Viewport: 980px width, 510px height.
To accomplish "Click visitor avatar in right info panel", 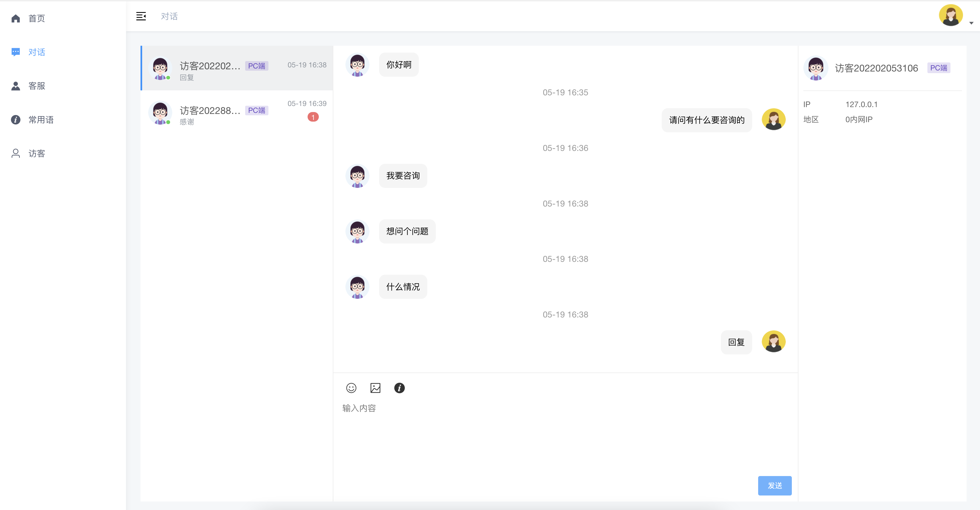I will point(815,68).
